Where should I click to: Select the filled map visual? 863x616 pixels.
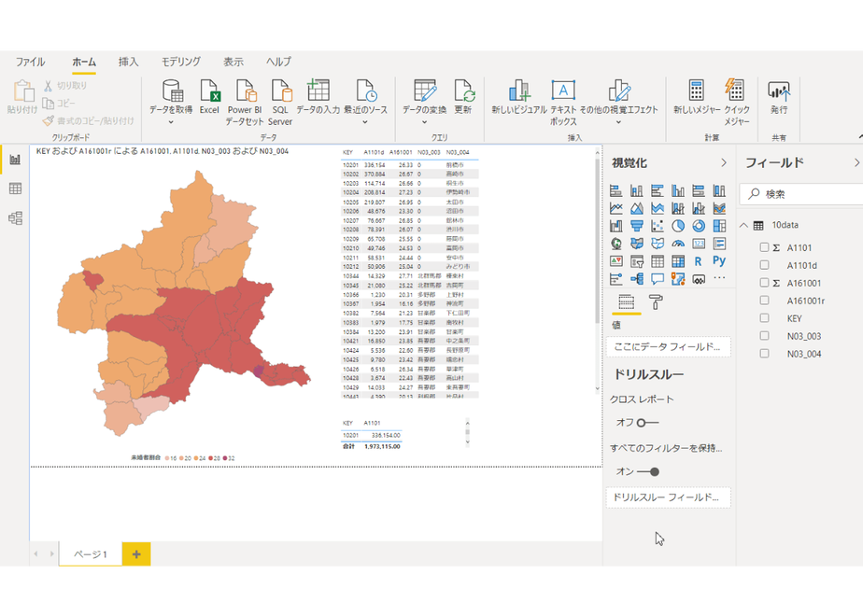coord(637,244)
